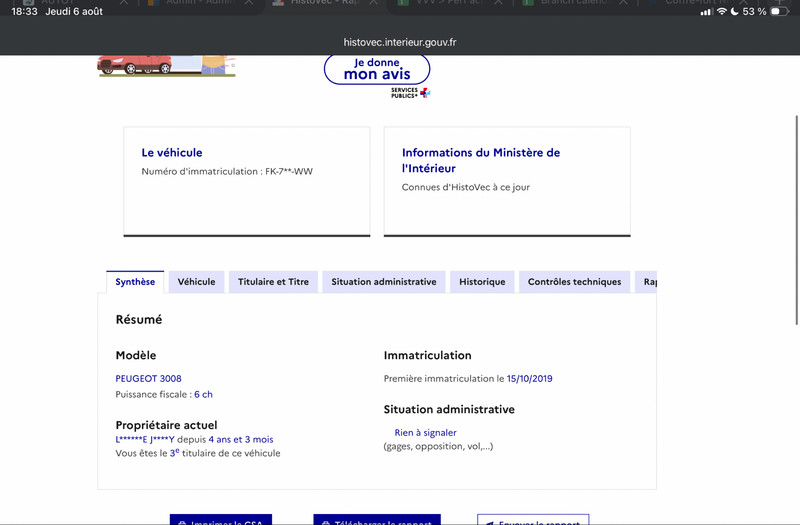Click the page's vertical scrollbar
This screenshot has width=800, height=525.
click(x=796, y=220)
